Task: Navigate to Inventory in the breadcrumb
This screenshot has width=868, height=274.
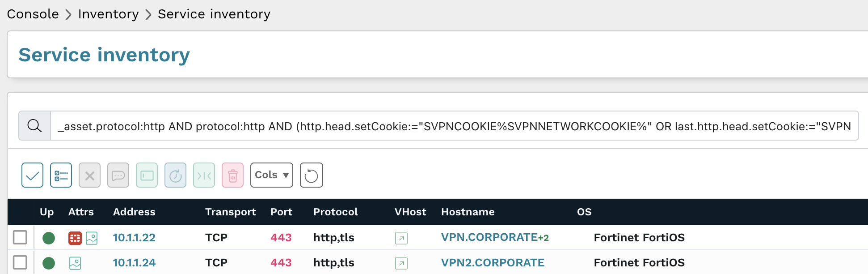Action: [x=108, y=14]
